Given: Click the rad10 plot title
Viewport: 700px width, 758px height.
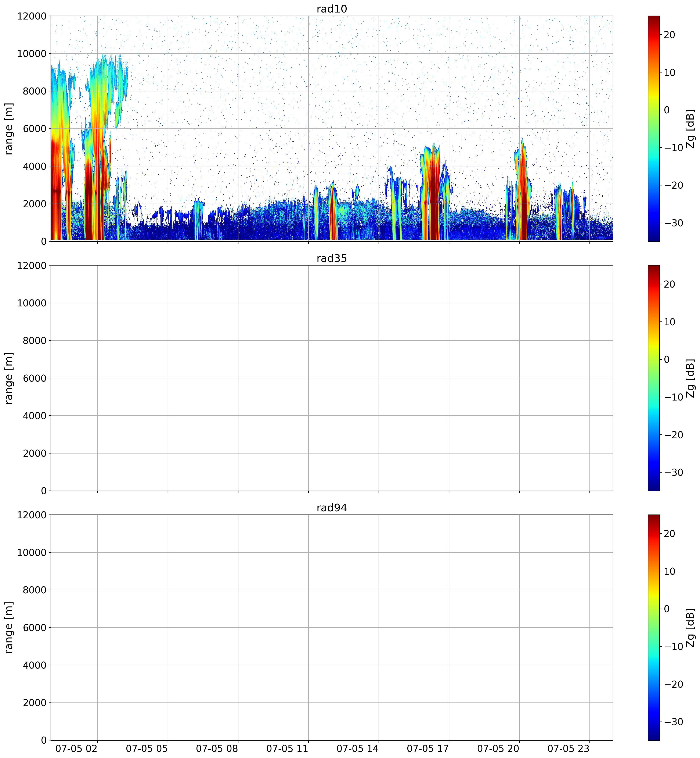Looking at the screenshot, I should click(x=331, y=9).
